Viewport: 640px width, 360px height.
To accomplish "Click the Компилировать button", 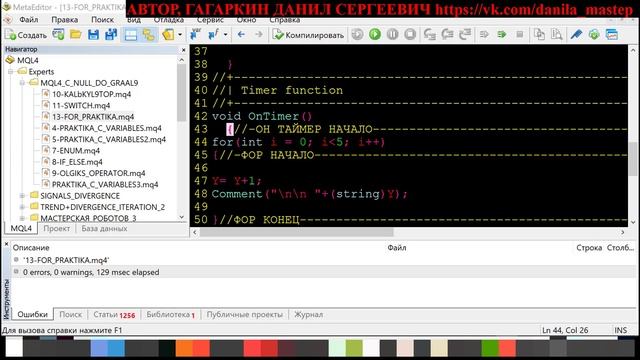I will tap(309, 35).
